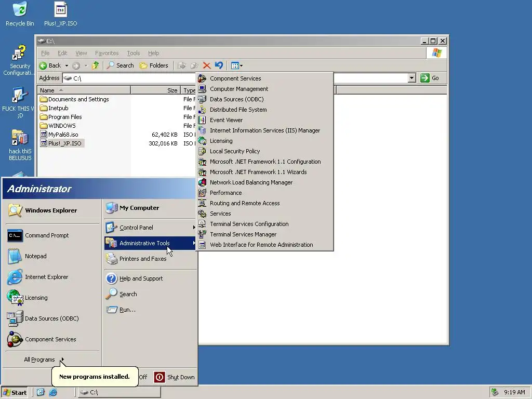This screenshot has width=532, height=399.
Task: Open the Views dropdown button
Action: point(237,65)
